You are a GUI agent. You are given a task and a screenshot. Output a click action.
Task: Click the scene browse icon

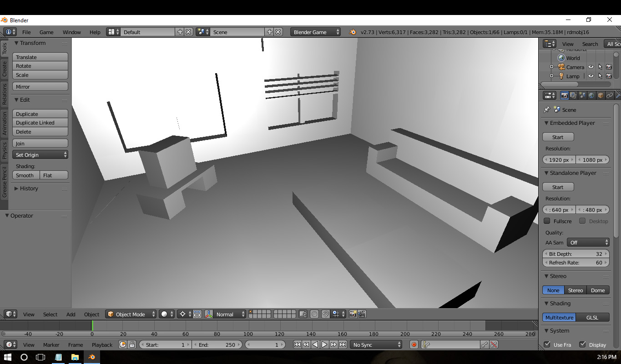[x=203, y=32]
